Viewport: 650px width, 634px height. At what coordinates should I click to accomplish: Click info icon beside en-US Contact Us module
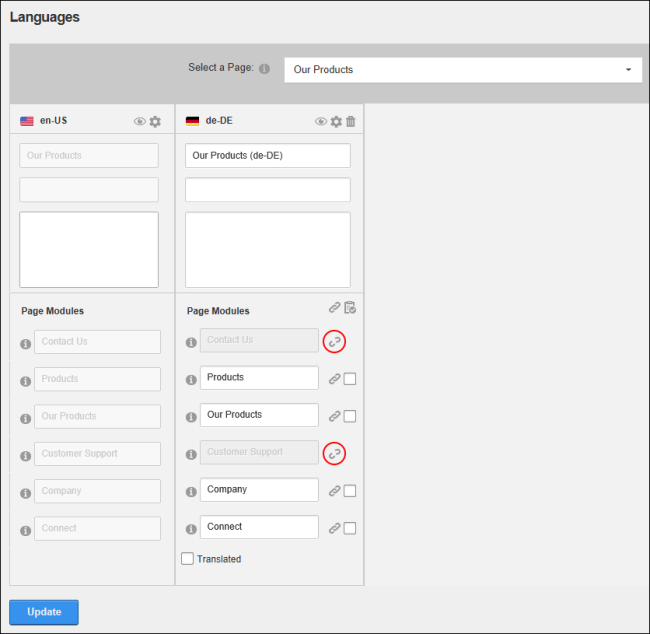26,344
